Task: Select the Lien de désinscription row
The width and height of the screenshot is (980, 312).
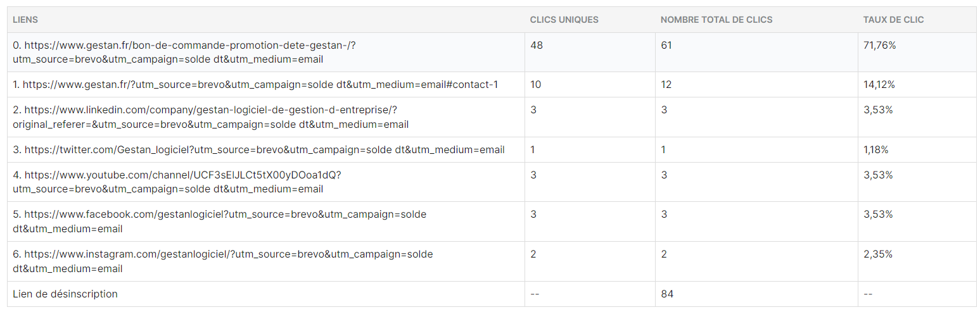Action: click(65, 294)
